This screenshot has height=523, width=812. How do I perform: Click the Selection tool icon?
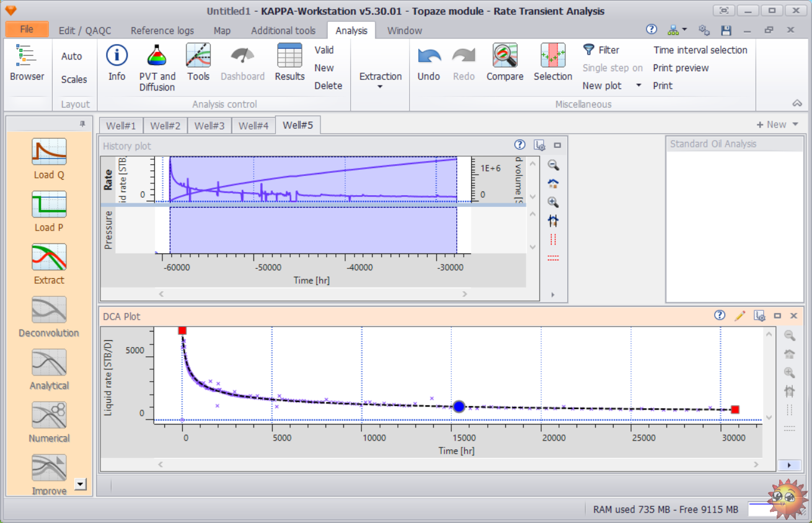click(x=553, y=56)
